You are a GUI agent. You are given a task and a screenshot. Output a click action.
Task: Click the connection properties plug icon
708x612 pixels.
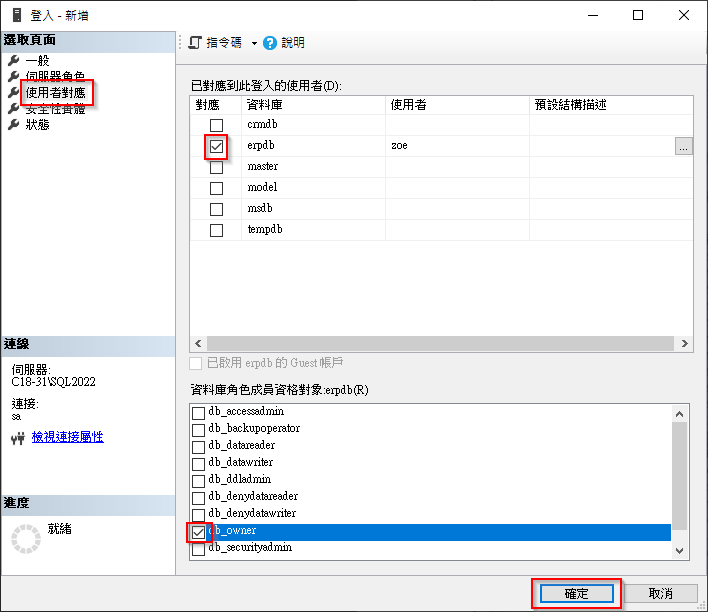coord(18,438)
